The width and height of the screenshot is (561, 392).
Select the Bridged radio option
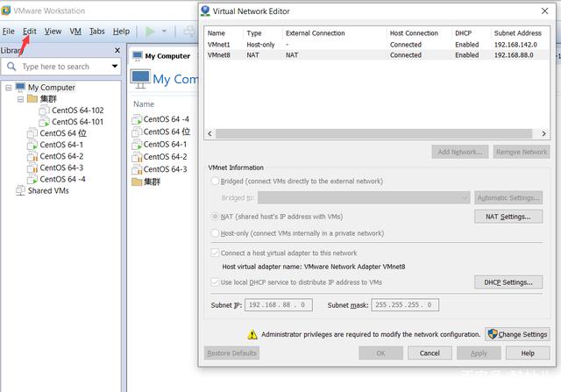[x=215, y=182]
